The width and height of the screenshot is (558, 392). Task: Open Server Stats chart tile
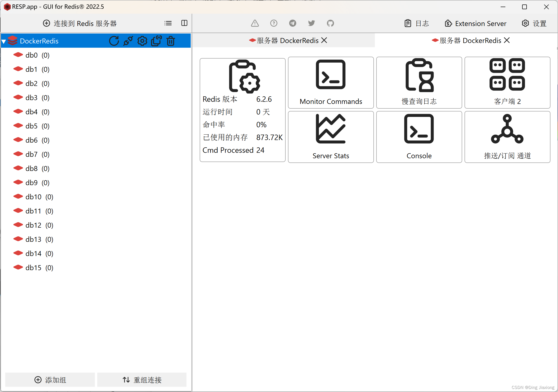tap(331, 137)
